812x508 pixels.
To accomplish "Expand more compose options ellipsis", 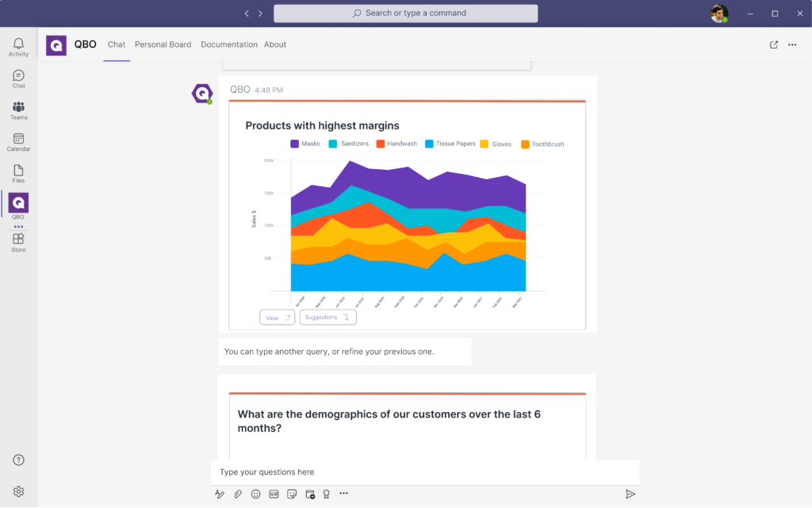I will [343, 494].
